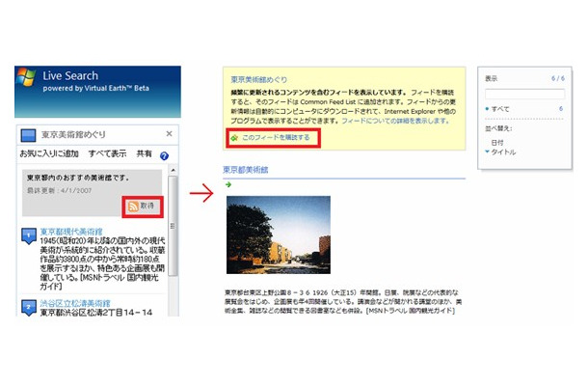Click the museum building photo thumbnail
This screenshot has height=386, width=588.
tap(279, 234)
